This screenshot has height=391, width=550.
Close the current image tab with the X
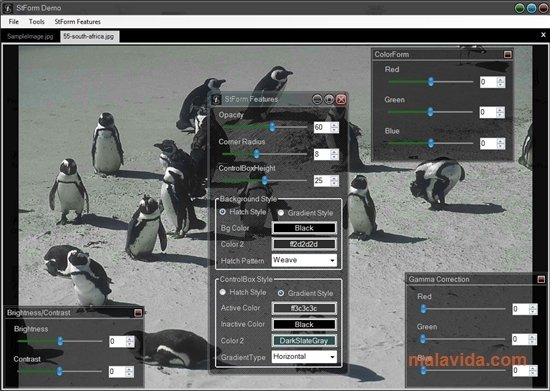543,35
